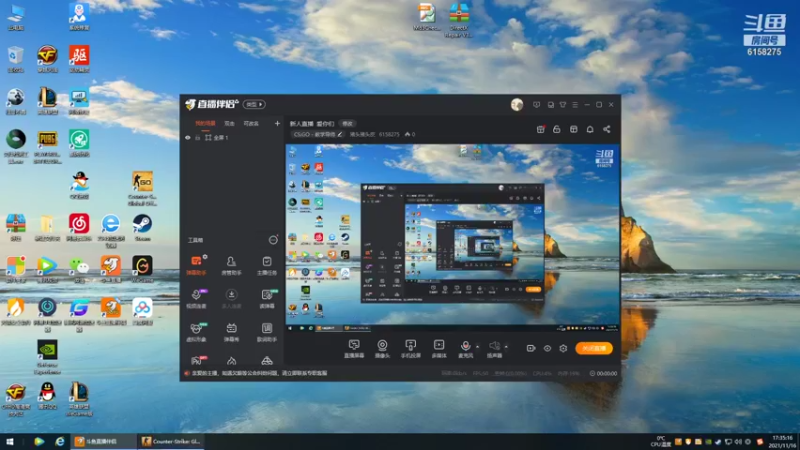The image size is (800, 450).
Task: Collapse the toolbox panel
Action: pyautogui.click(x=273, y=240)
